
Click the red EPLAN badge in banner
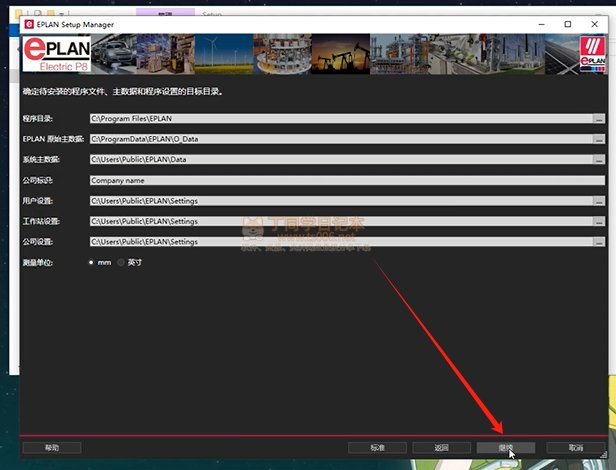[593, 55]
